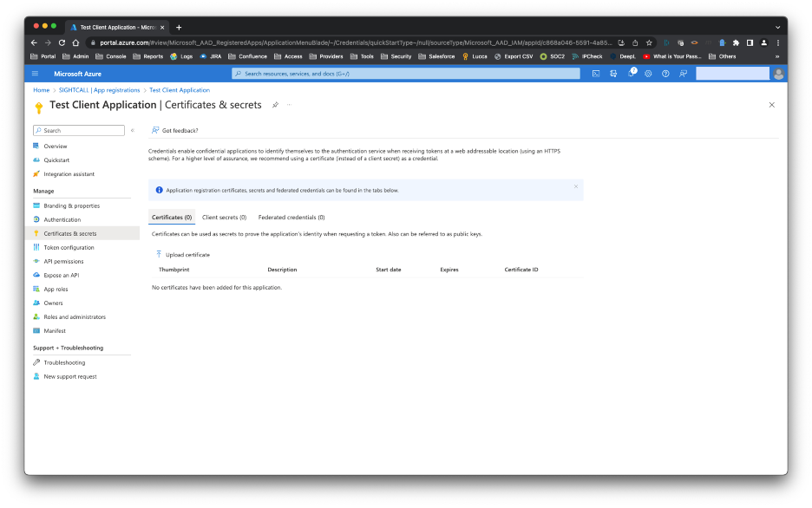Go forward in the browser
The image size is (812, 508).
(48, 42)
